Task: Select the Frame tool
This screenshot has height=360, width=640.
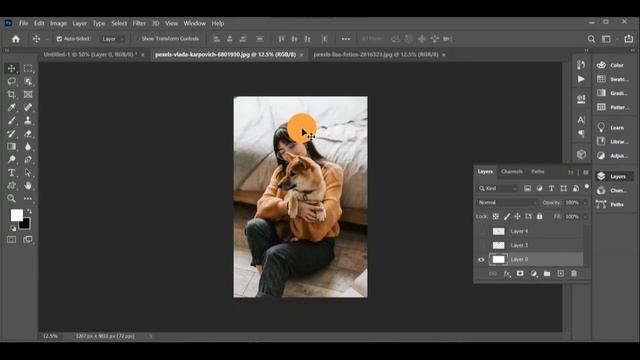Action: pyautogui.click(x=28, y=94)
